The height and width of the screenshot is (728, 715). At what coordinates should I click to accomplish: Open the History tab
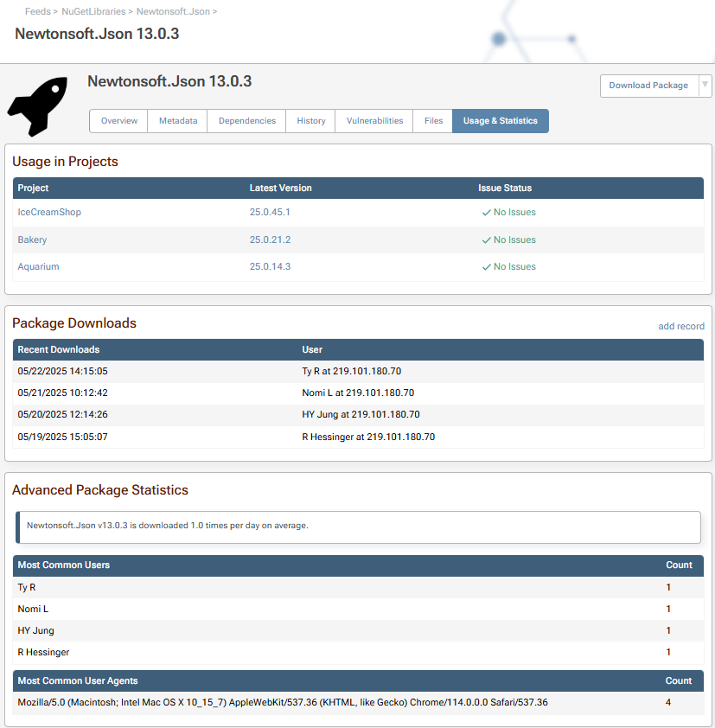click(x=311, y=121)
